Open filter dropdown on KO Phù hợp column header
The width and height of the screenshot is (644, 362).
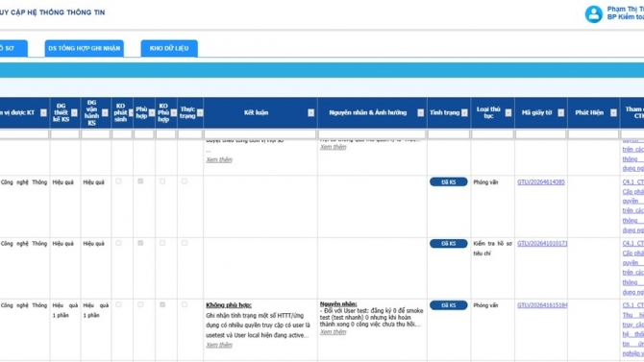174,113
